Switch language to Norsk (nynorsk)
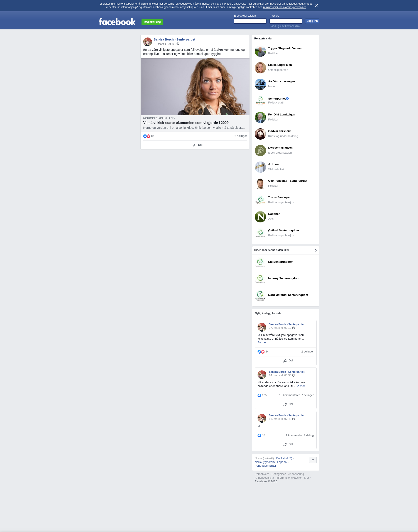This screenshot has height=532, width=418. (265, 462)
